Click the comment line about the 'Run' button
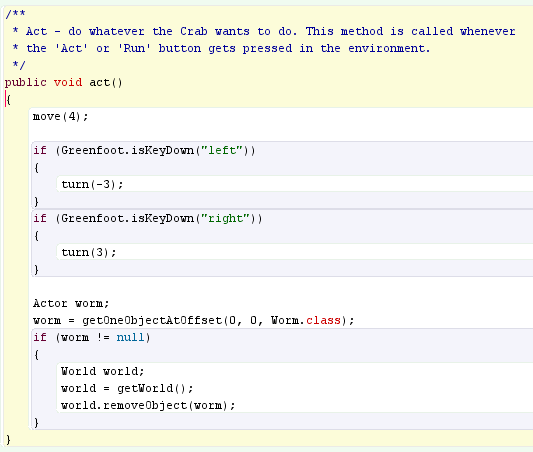The width and height of the screenshot is (533, 452). [221, 48]
